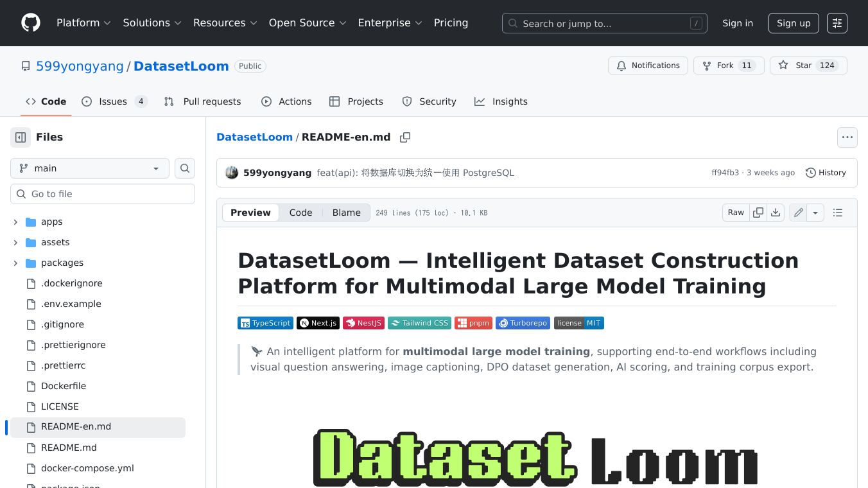Screen dimensions: 868x488
Task: Open the Solutions menu dropdown
Action: [x=152, y=23]
